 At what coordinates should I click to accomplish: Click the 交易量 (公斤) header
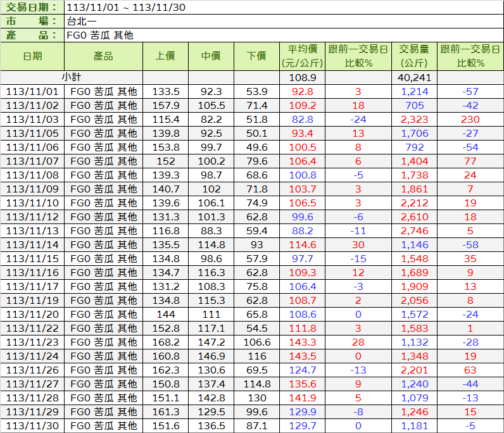(414, 56)
